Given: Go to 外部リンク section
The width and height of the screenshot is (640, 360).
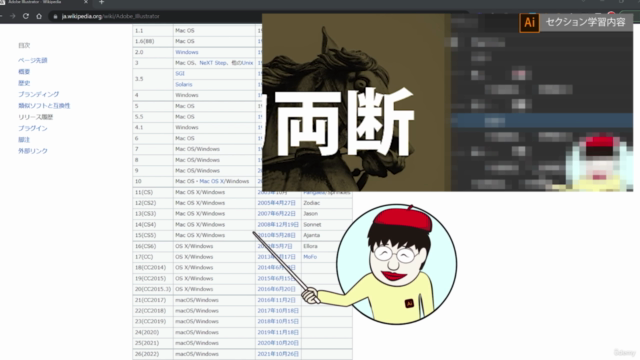Looking at the screenshot, I should tap(33, 151).
